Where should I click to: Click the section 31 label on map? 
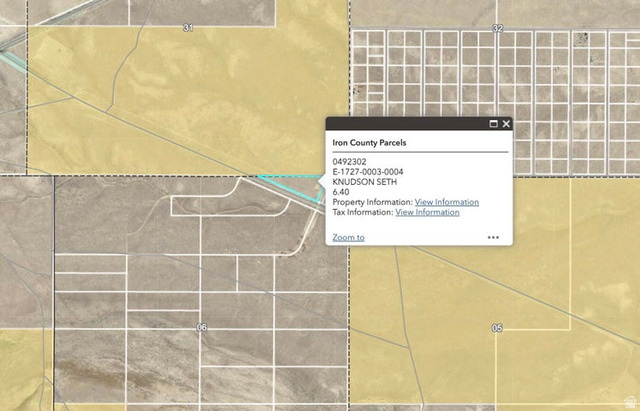click(x=187, y=28)
